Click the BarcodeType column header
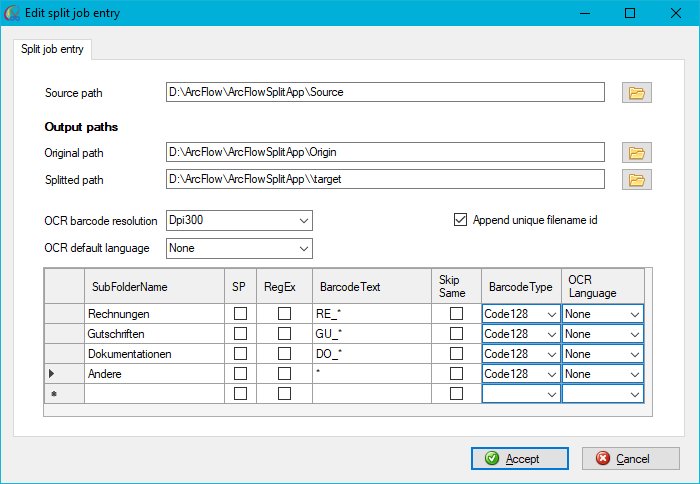The image size is (700, 484). pos(521,286)
